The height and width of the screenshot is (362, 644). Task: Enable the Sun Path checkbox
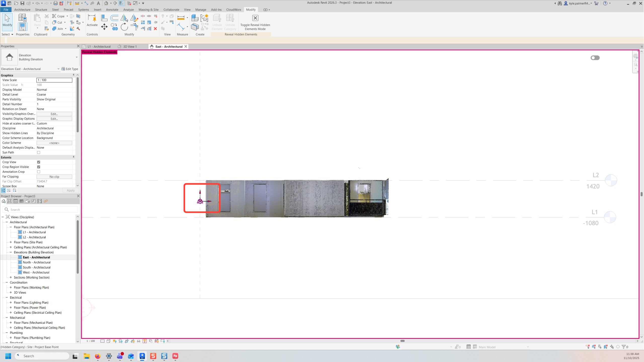pos(39,153)
